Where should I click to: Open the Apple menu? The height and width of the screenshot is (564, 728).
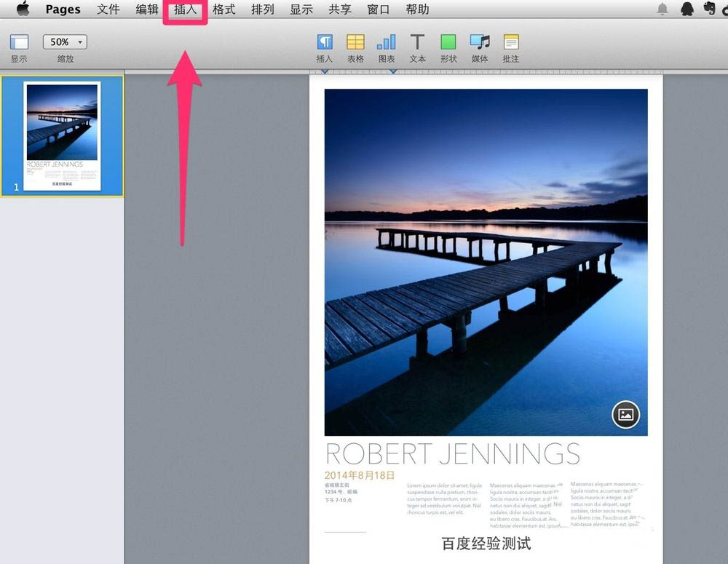pos(23,9)
